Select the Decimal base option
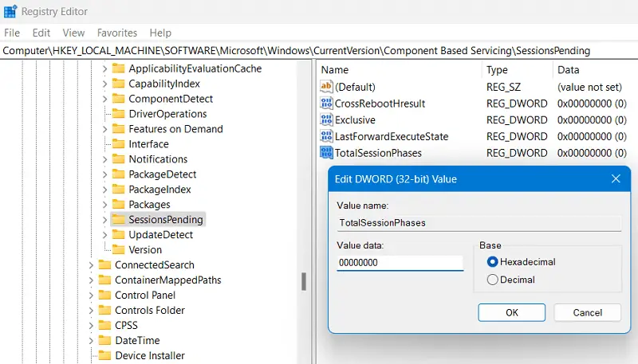The width and height of the screenshot is (638, 364). (492, 280)
